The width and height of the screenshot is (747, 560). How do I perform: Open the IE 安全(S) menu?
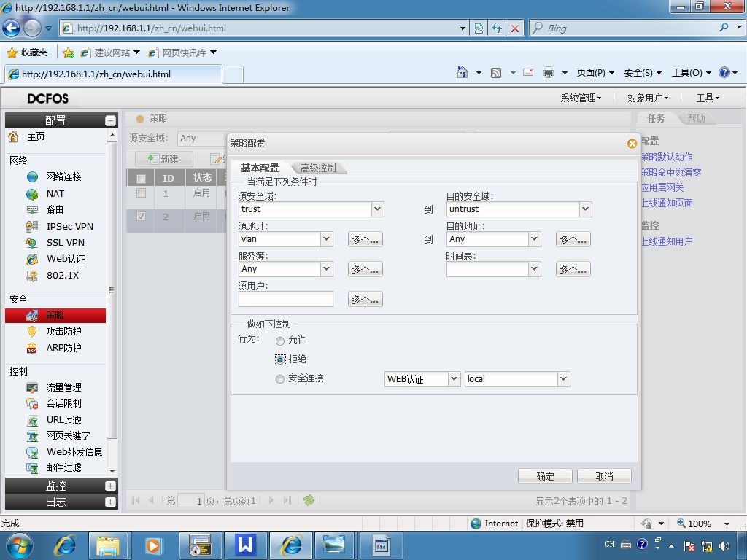click(643, 73)
